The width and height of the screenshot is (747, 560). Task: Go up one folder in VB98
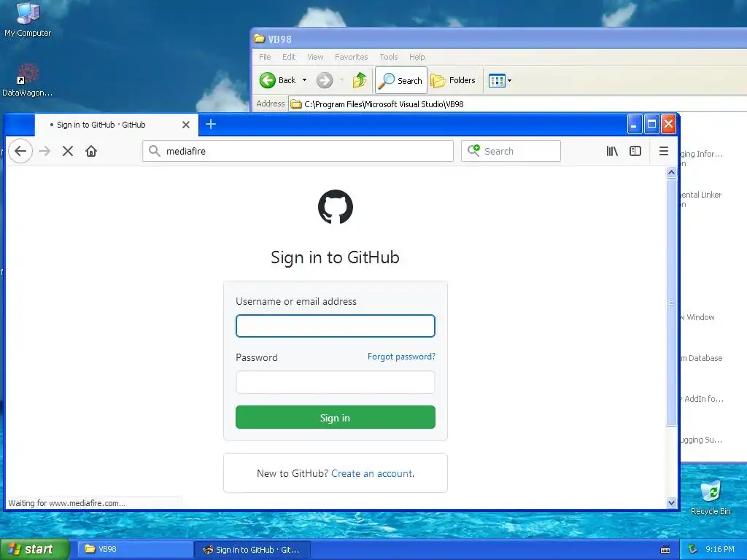pyautogui.click(x=360, y=80)
